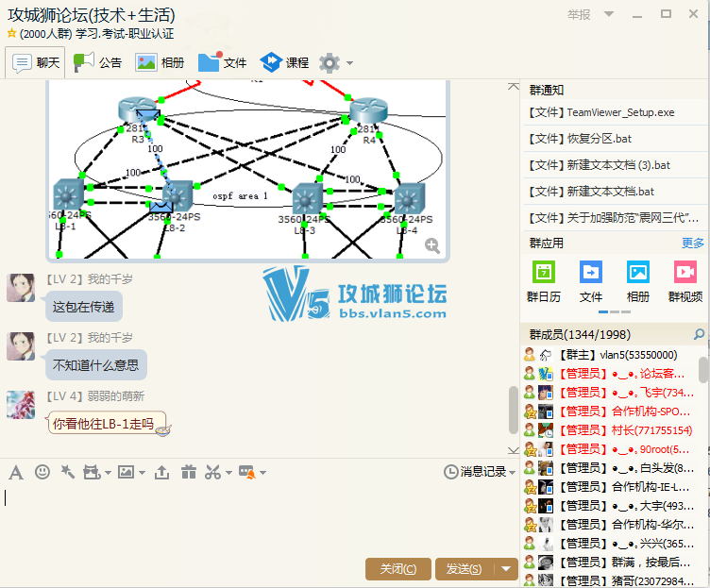Switch to the 公告 tab
This screenshot has height=588, width=710.
pyautogui.click(x=98, y=63)
